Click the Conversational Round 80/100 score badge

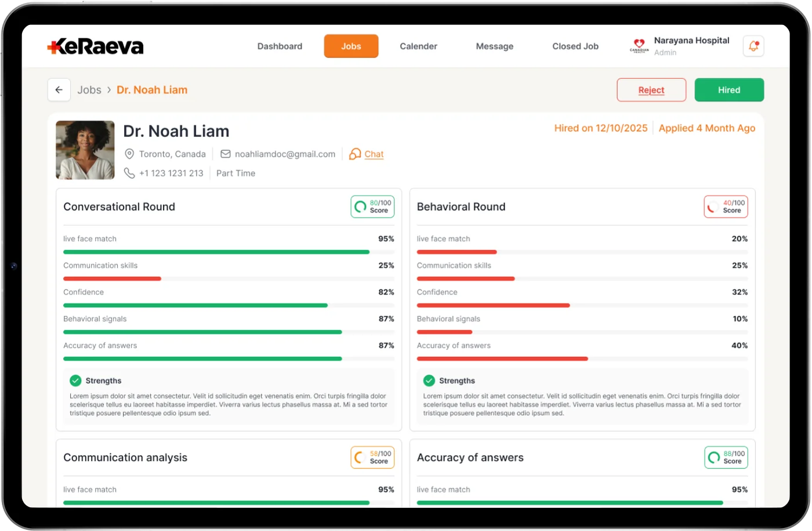372,207
